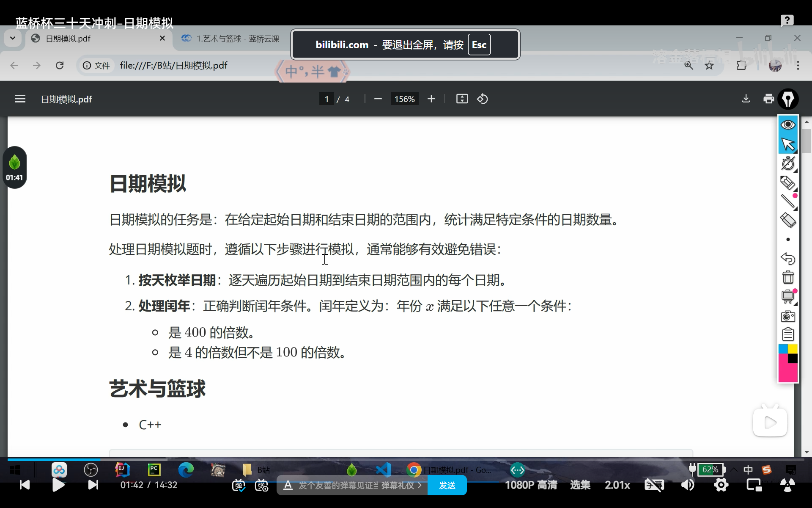Open the PDF sidebar hamburger menu
The width and height of the screenshot is (812, 508).
click(20, 99)
